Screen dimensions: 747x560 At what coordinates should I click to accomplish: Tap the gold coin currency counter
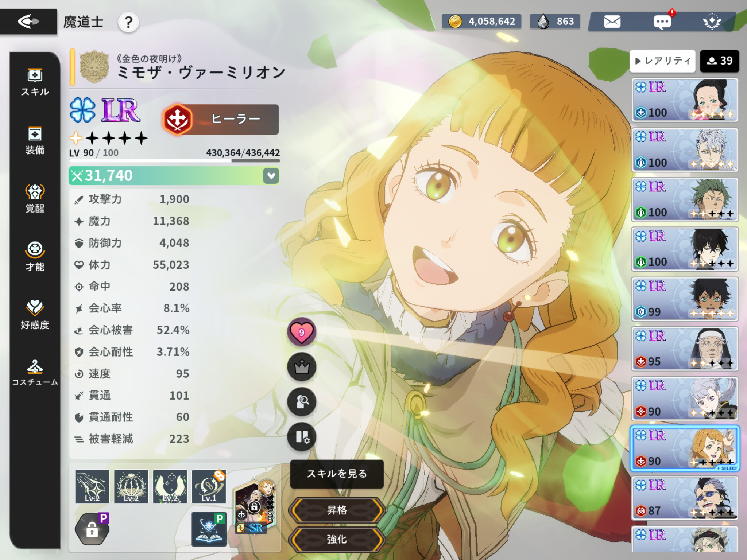(x=481, y=22)
